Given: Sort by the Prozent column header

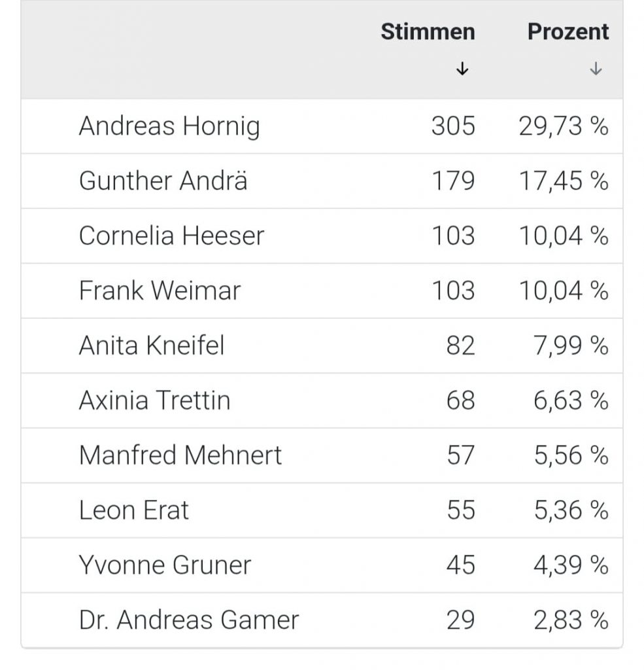Looking at the screenshot, I should click(568, 32).
